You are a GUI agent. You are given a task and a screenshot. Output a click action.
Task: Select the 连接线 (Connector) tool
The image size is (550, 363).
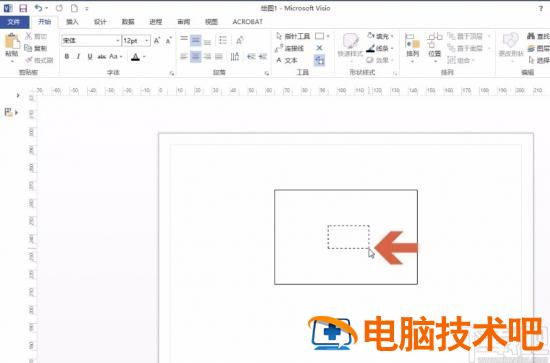pyautogui.click(x=290, y=48)
